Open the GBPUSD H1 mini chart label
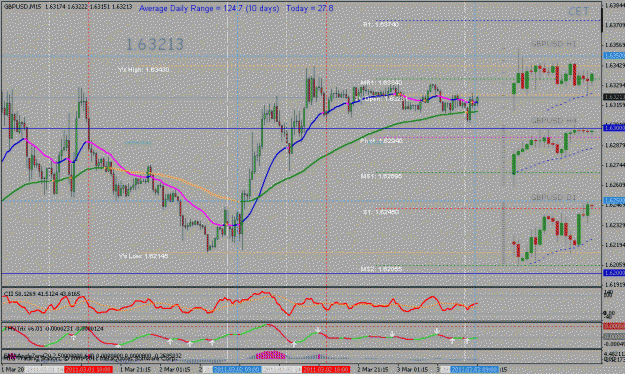 pyautogui.click(x=554, y=44)
